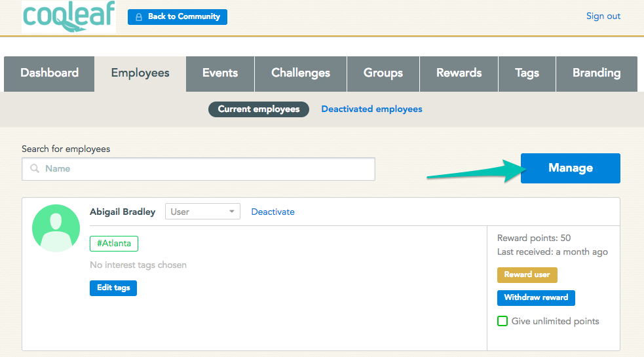Click 'Last received: a month ago' text
Viewport: 644px width, 357px height.
coord(552,252)
